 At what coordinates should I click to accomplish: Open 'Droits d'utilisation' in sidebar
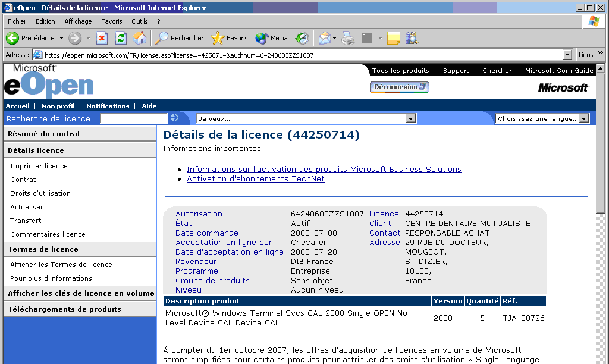pyautogui.click(x=40, y=193)
